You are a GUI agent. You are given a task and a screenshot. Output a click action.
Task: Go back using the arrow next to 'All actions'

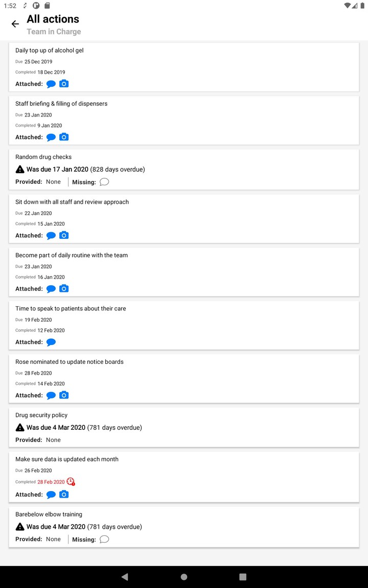click(x=14, y=23)
